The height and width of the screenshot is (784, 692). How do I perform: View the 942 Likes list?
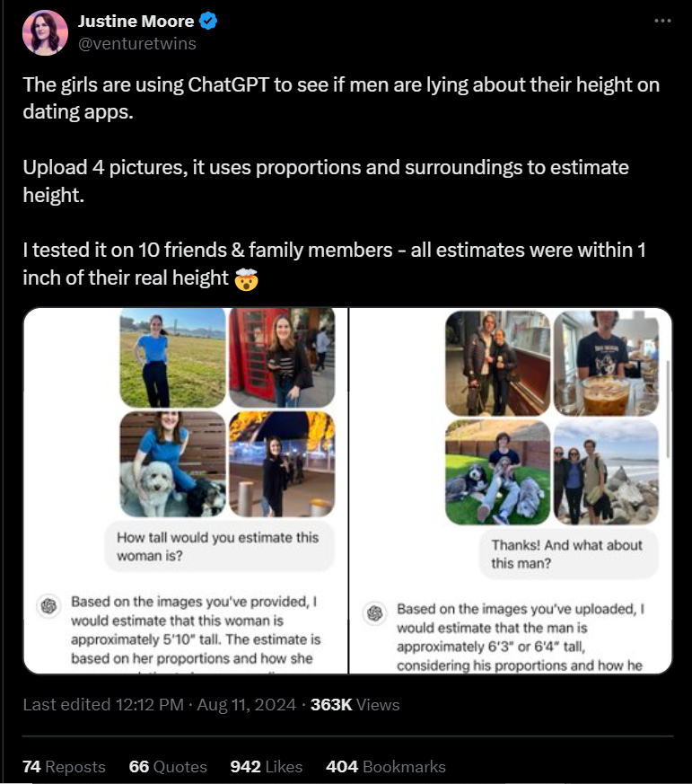267,767
